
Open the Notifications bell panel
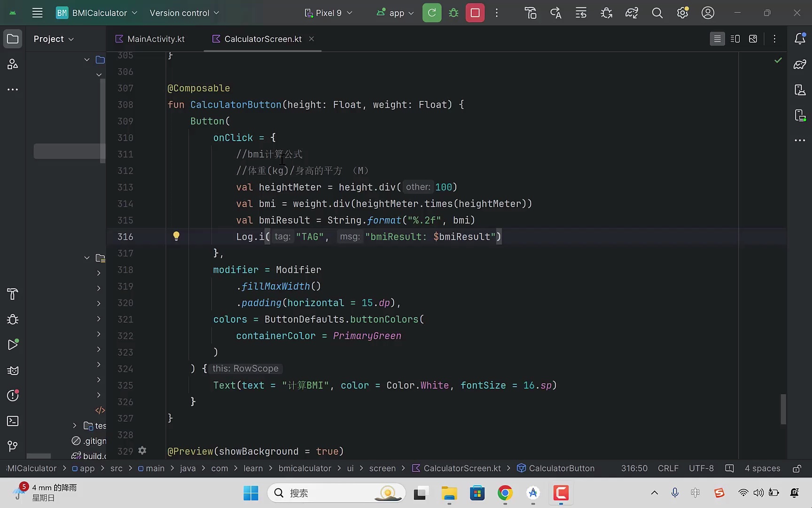[800, 39]
